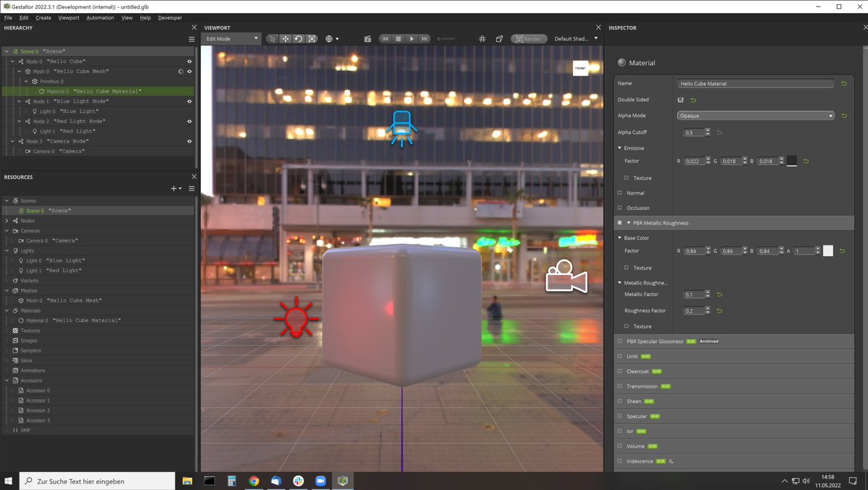This screenshot has width=868, height=490.
Task: Enable the Clearcoat extension checkbox
Action: [x=620, y=371]
